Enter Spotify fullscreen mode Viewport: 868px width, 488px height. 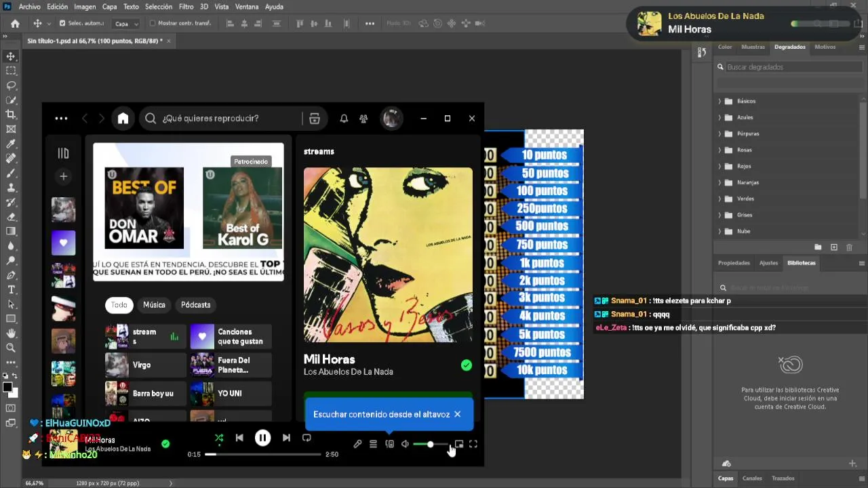click(x=473, y=445)
